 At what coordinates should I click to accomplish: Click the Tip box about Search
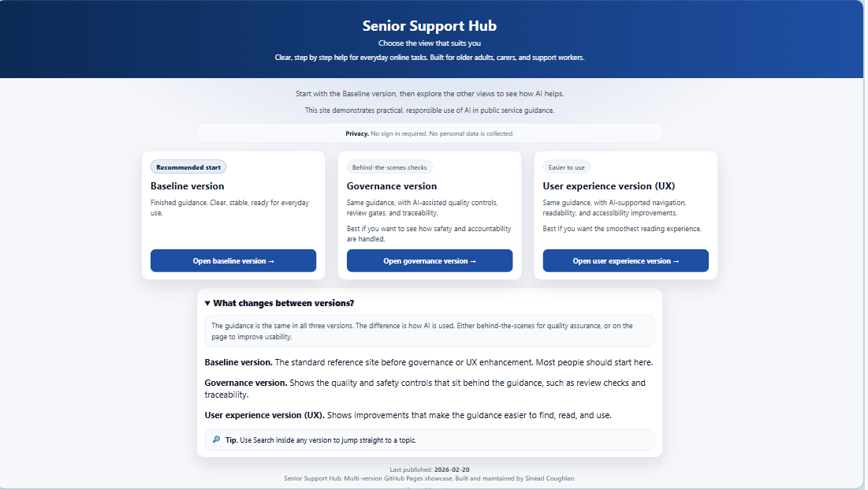coord(430,440)
